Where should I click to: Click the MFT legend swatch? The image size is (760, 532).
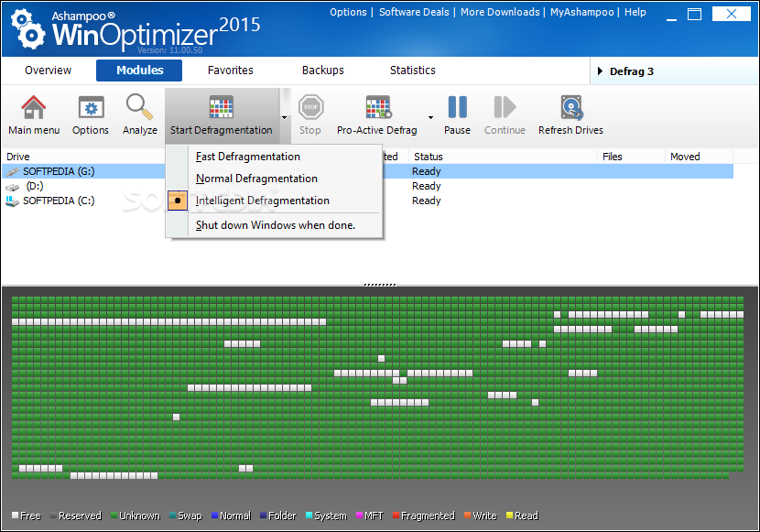pos(359,515)
